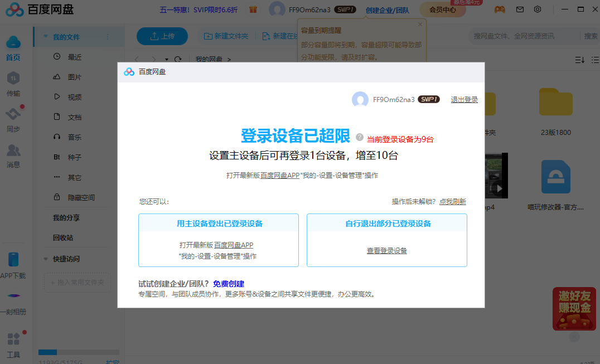Open the game controller icon in title bar
Image resolution: width=600 pixels, height=364 pixels.
click(500, 9)
